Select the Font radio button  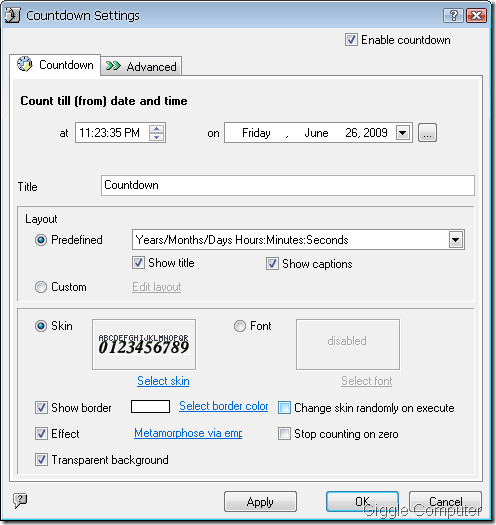click(240, 326)
